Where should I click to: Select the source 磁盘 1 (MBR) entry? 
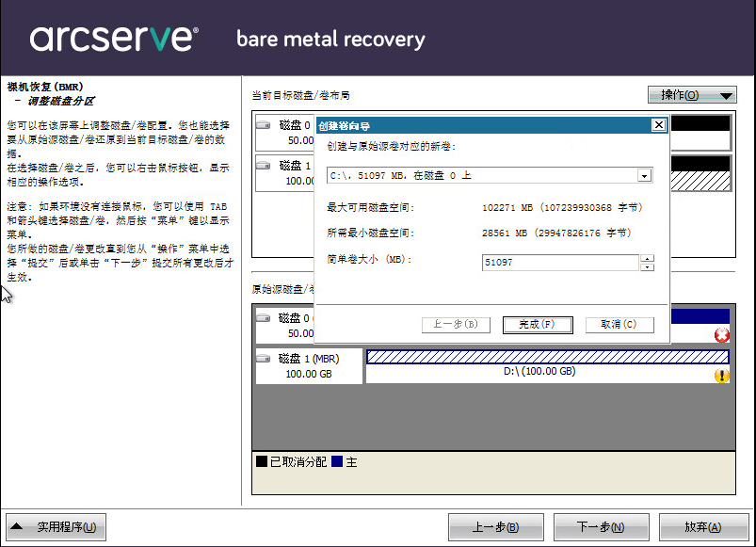coord(309,366)
